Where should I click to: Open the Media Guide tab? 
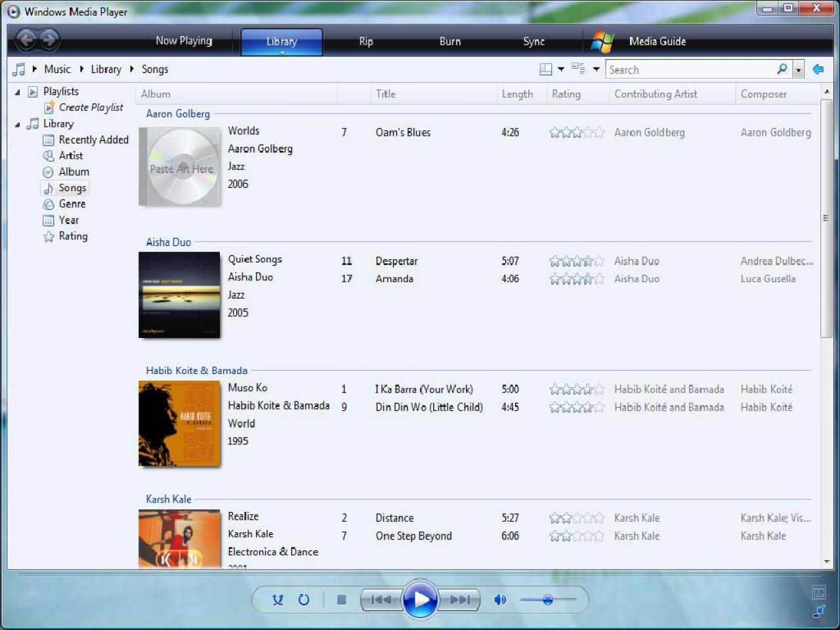click(658, 41)
